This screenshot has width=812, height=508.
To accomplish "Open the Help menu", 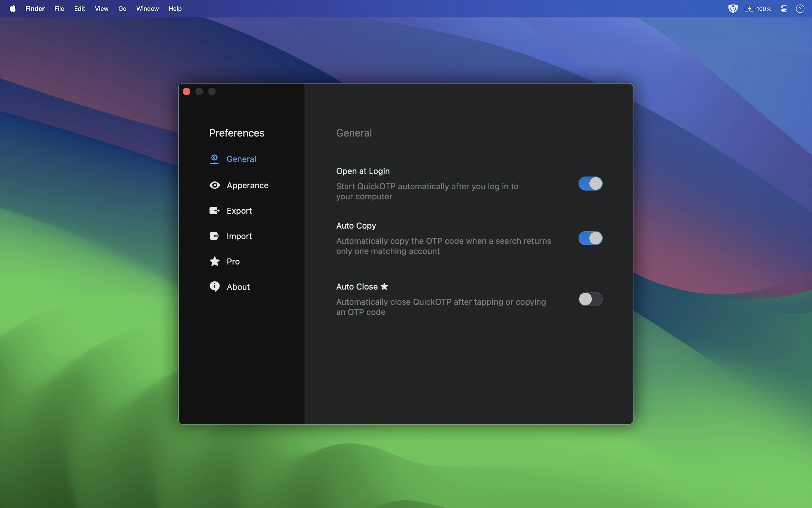I will (x=175, y=9).
